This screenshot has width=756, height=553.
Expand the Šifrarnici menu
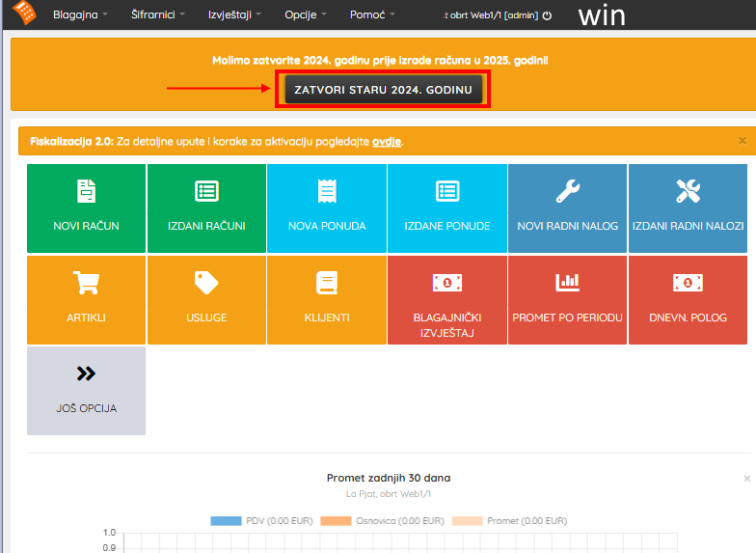[158, 14]
